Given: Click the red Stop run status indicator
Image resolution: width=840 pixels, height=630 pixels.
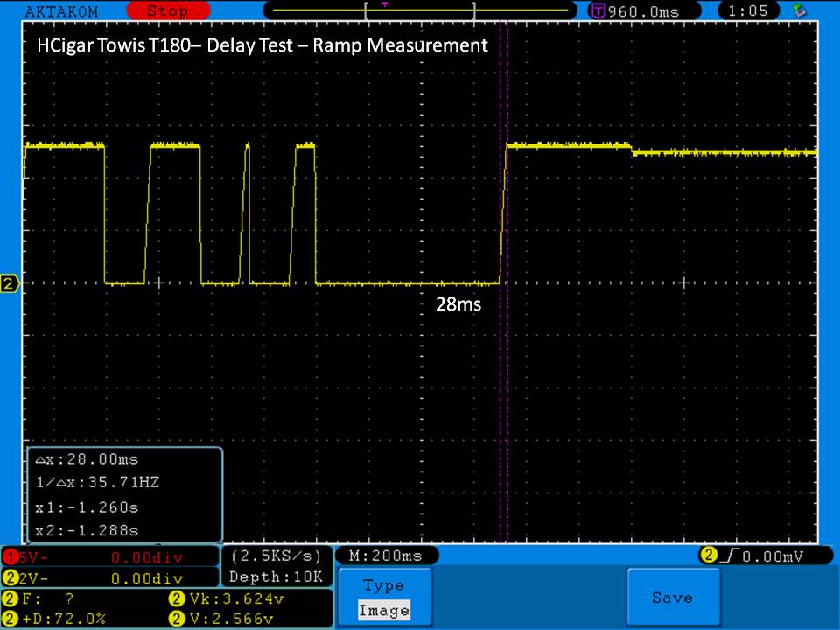Looking at the screenshot, I should click(x=166, y=11).
